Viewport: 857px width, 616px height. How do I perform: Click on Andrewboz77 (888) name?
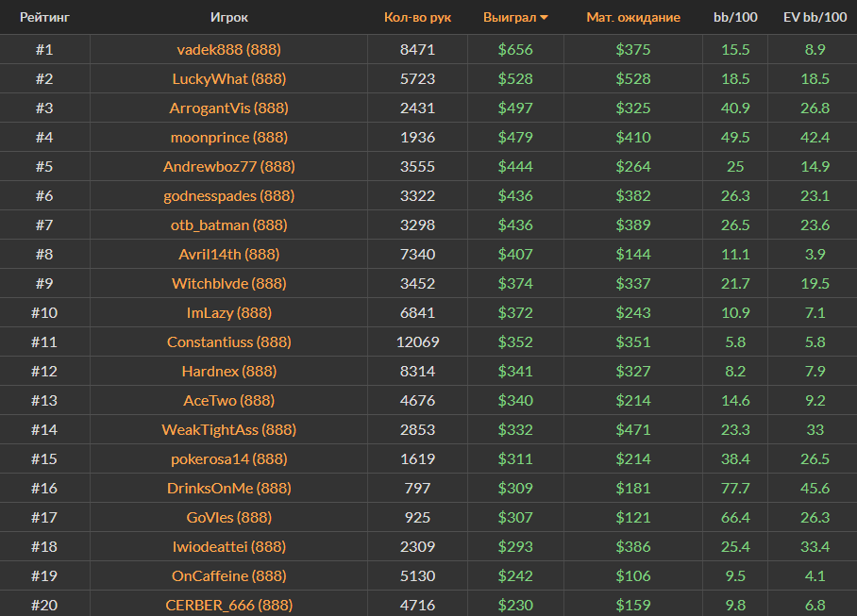[x=228, y=166]
